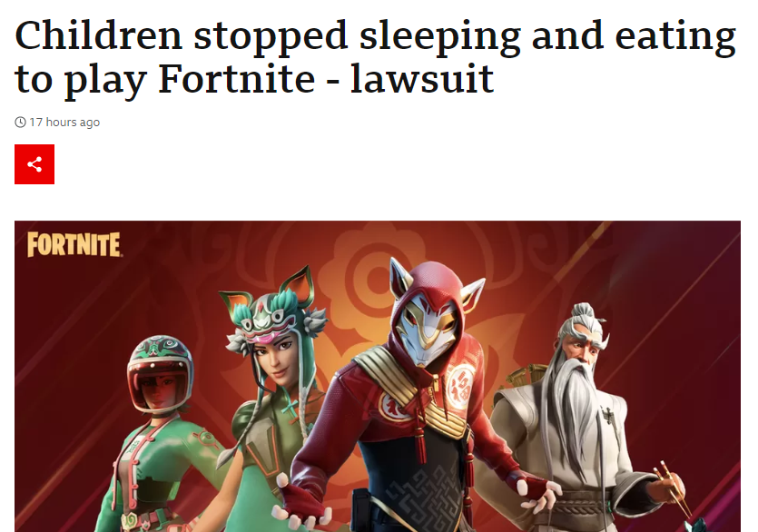Click the Fortnite logo in the image

point(74,244)
